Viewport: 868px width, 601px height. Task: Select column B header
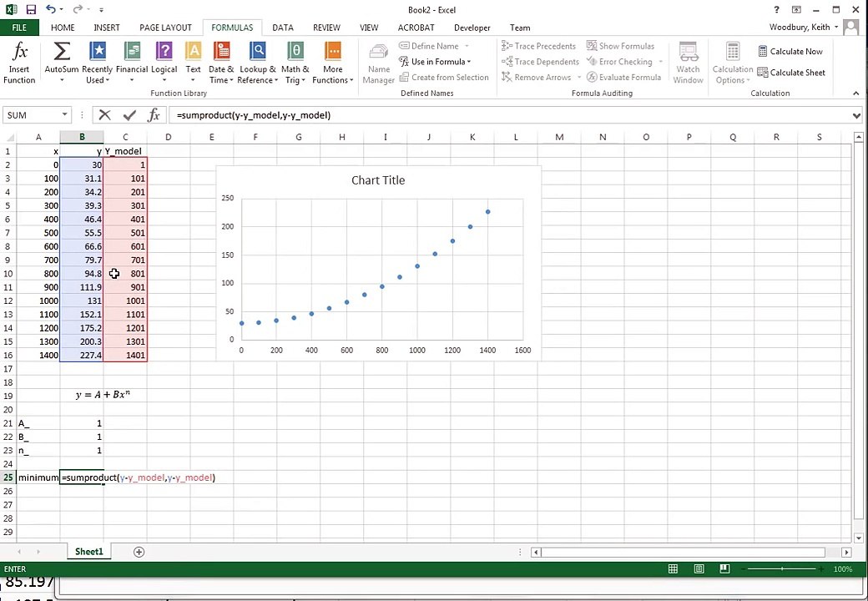pyautogui.click(x=82, y=137)
